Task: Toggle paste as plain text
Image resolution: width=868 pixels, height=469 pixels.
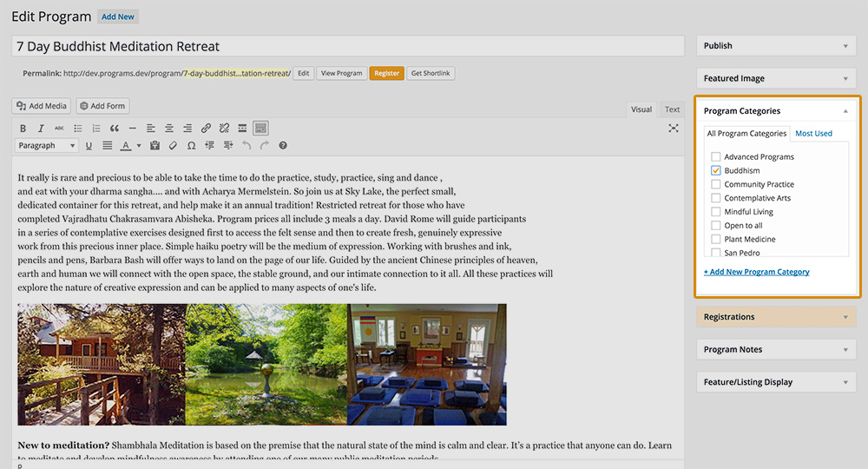Action: [155, 146]
